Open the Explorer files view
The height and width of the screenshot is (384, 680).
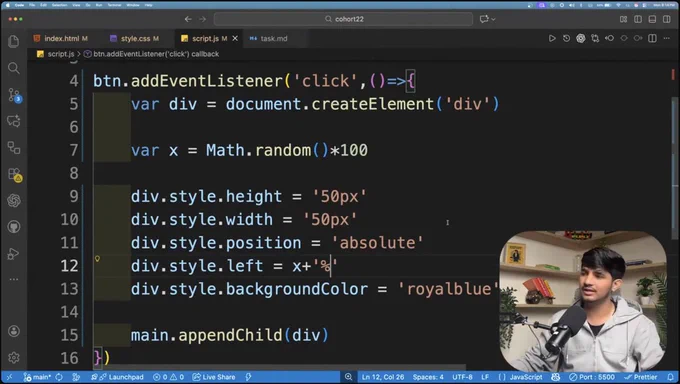click(13, 41)
